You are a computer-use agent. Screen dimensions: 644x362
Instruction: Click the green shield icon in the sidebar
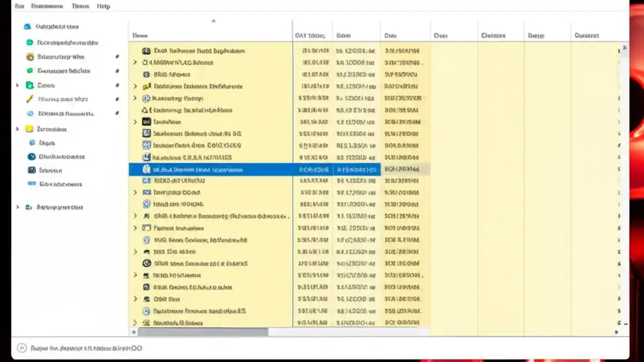tap(29, 70)
